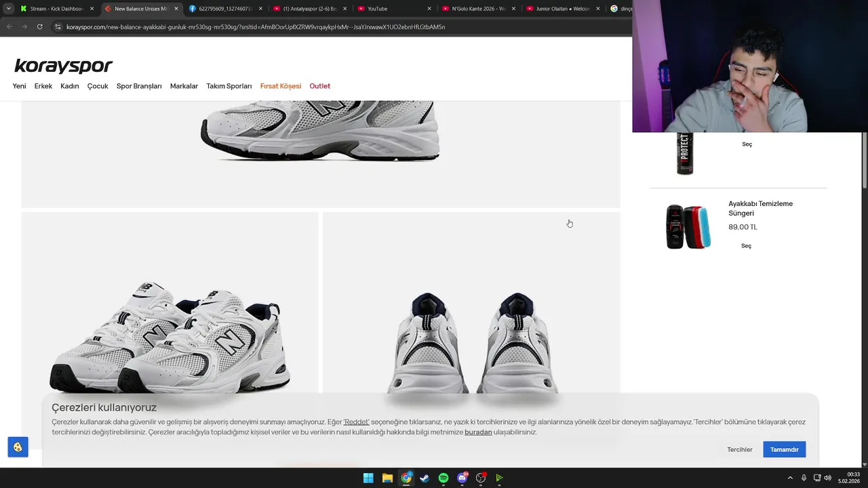Image resolution: width=868 pixels, height=488 pixels.
Task: Open Steam from taskbar
Action: pyautogui.click(x=425, y=478)
